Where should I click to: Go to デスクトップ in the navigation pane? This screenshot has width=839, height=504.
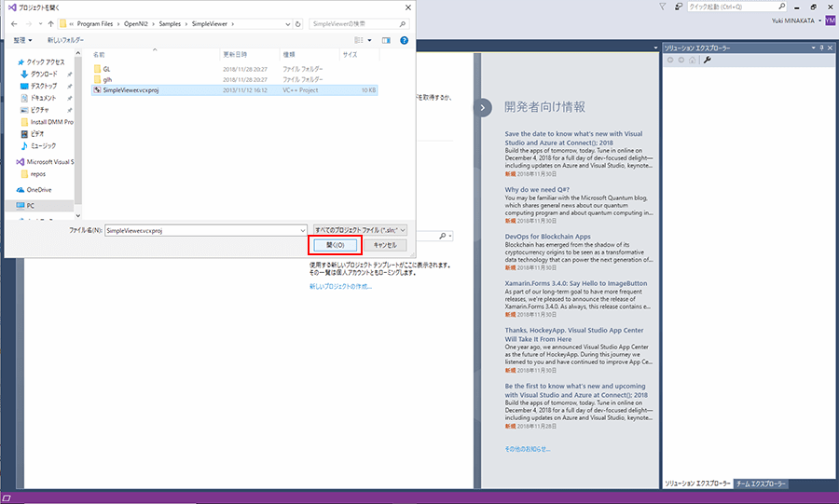coord(43,86)
